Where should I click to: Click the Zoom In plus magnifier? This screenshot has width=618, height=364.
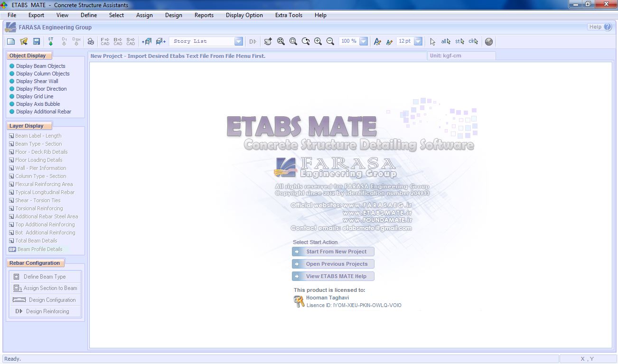click(318, 42)
